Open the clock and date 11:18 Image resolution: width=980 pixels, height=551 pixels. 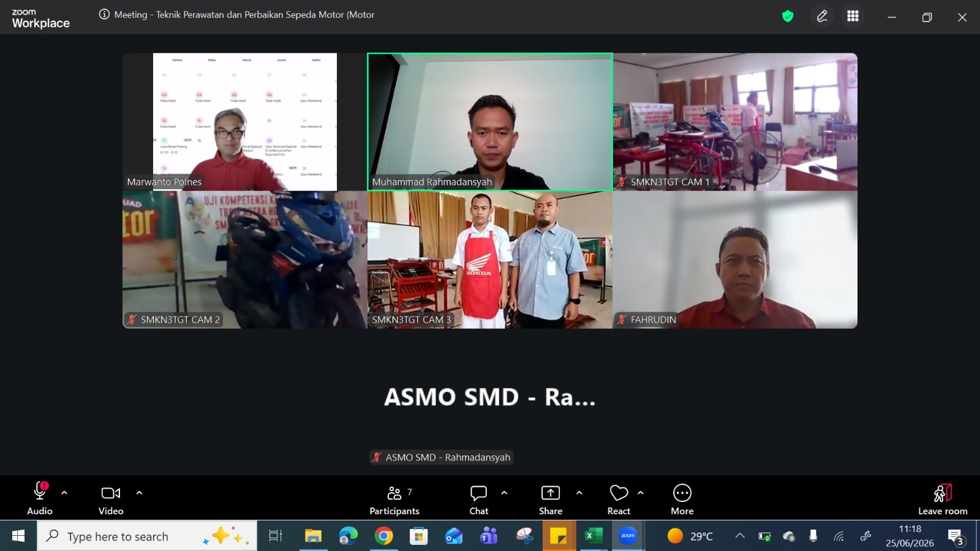coord(910,536)
